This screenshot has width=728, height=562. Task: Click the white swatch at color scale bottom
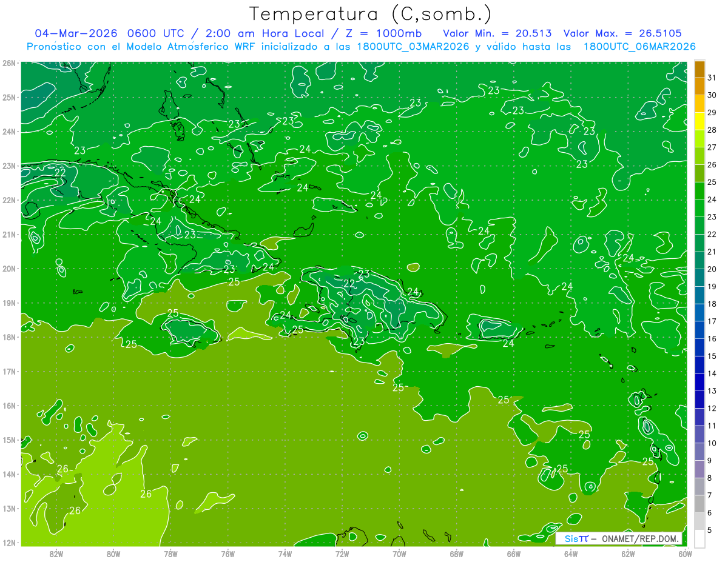click(699, 538)
